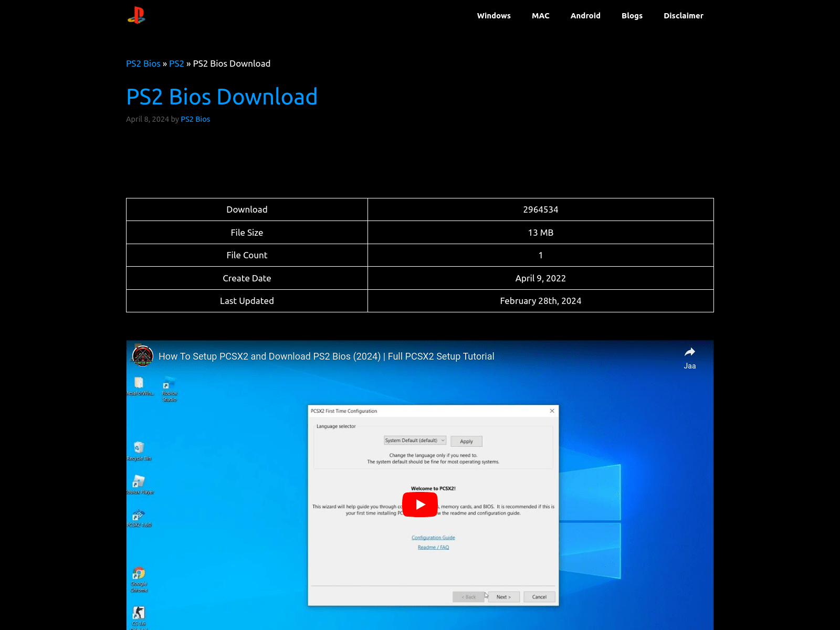Click the CS 1.6 icon in video

click(x=139, y=617)
